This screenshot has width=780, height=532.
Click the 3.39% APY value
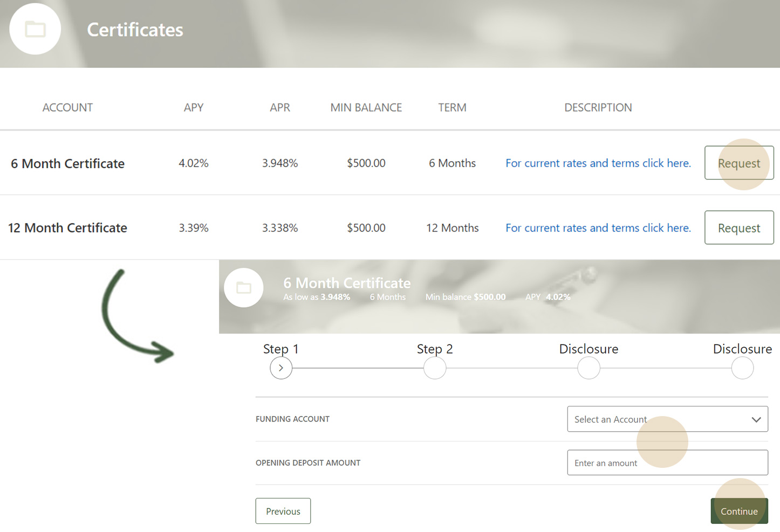click(194, 227)
